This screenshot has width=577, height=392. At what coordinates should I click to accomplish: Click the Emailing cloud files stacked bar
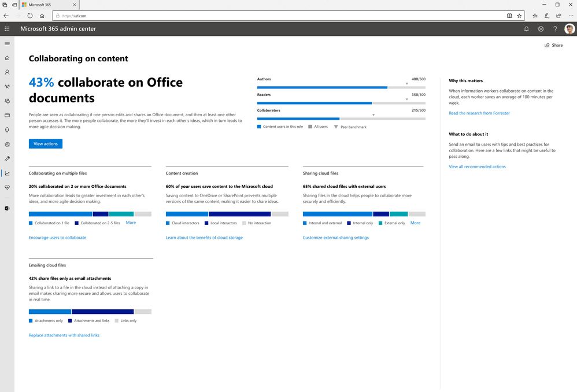point(90,312)
